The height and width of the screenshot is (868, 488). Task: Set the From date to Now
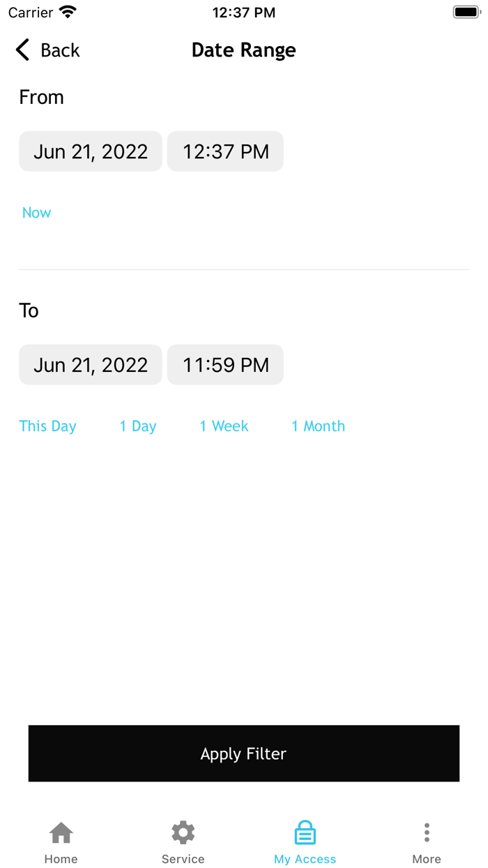coord(36,212)
